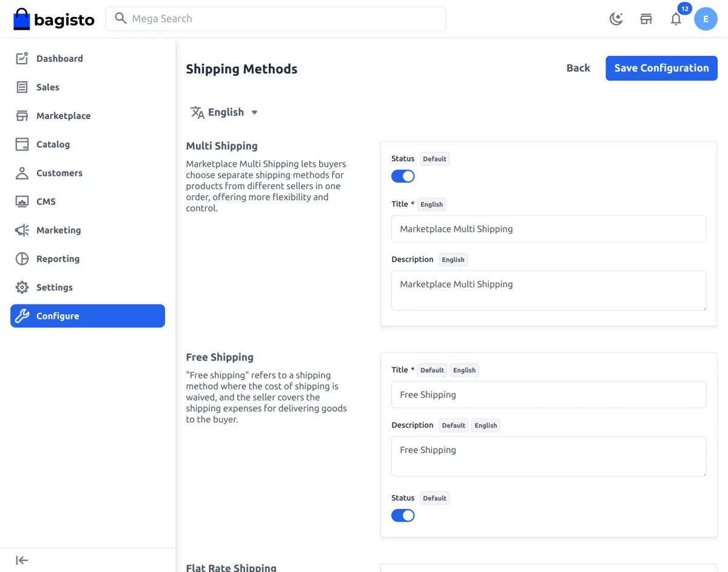Open the Marketplace section
Screen dimensions: 728x572
pos(64,115)
